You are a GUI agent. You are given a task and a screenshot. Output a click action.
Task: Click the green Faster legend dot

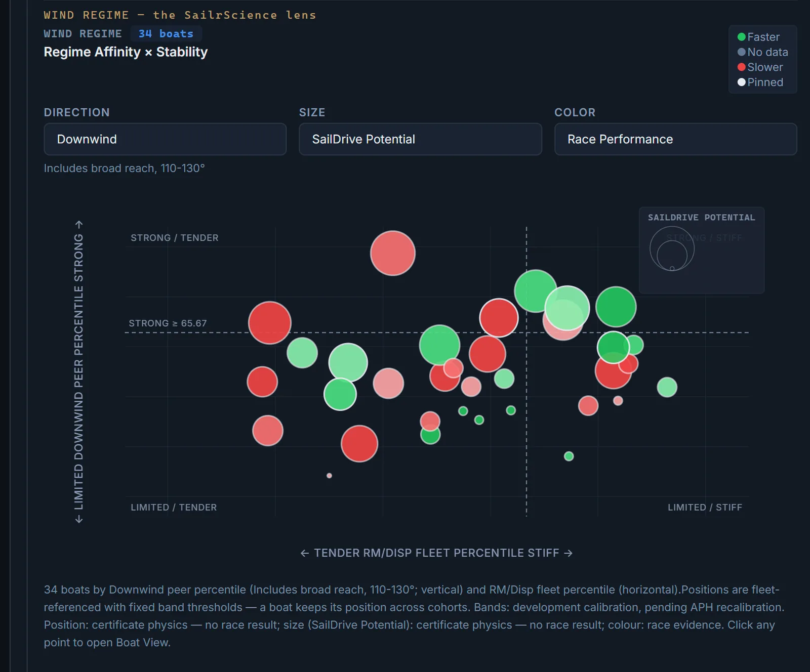(742, 37)
